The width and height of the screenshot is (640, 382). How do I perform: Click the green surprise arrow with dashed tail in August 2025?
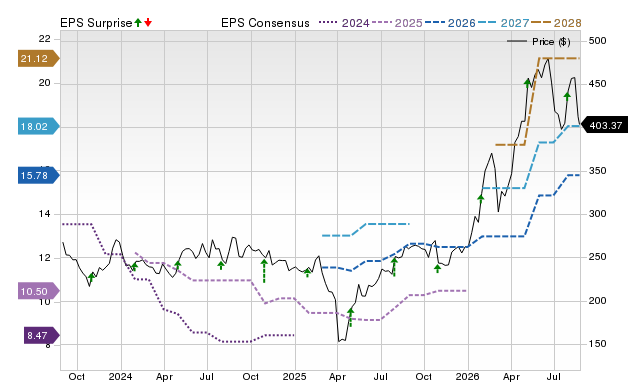pyautogui.click(x=394, y=267)
